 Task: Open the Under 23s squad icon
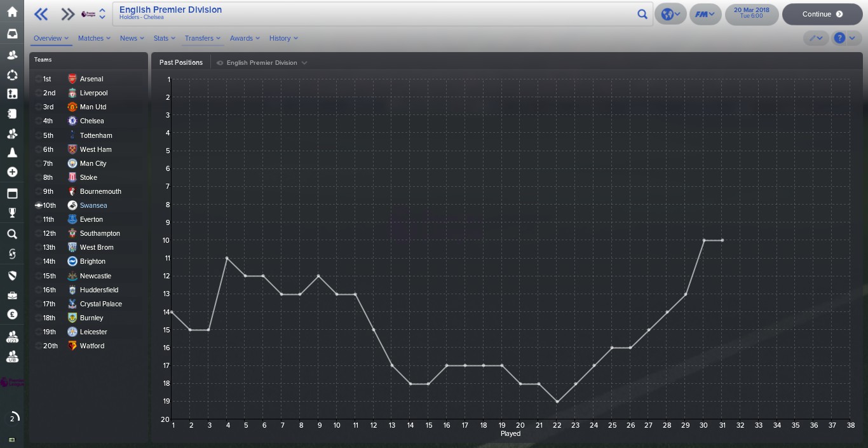[x=12, y=337]
